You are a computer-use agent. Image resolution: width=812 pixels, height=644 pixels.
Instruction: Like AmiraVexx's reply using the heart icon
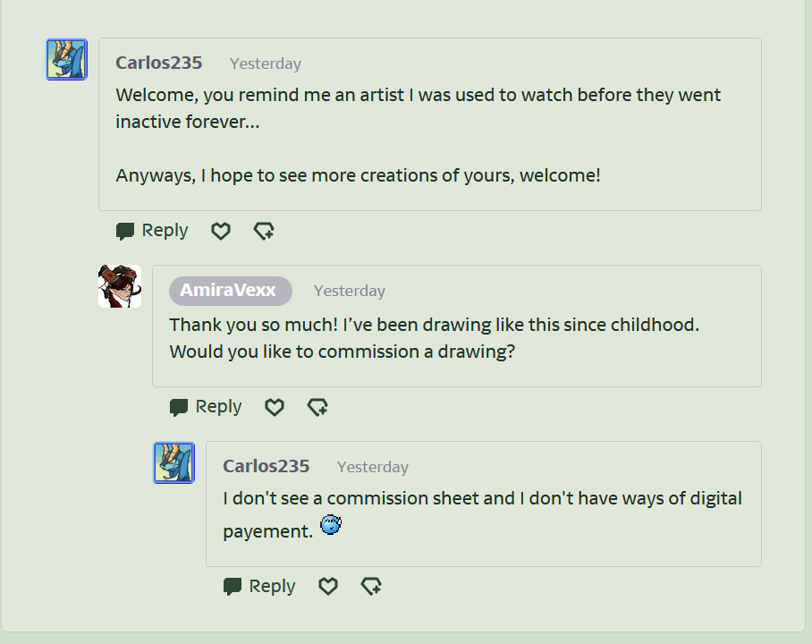point(275,407)
